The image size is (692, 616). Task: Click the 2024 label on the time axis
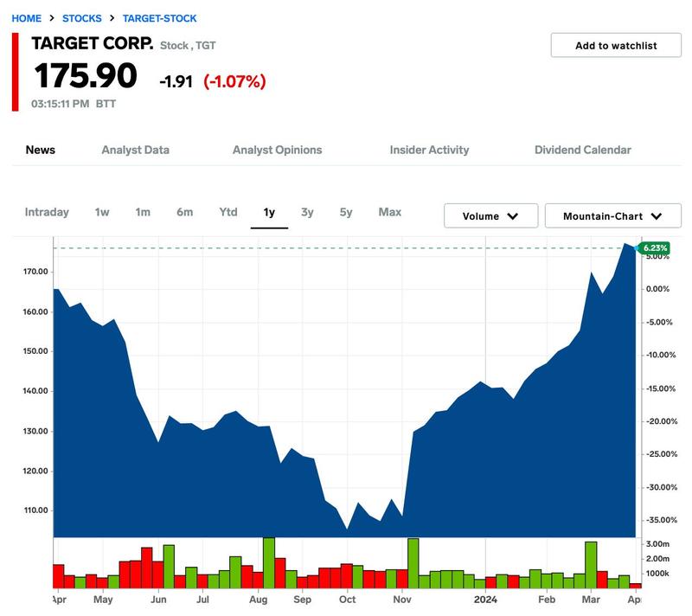tap(485, 600)
